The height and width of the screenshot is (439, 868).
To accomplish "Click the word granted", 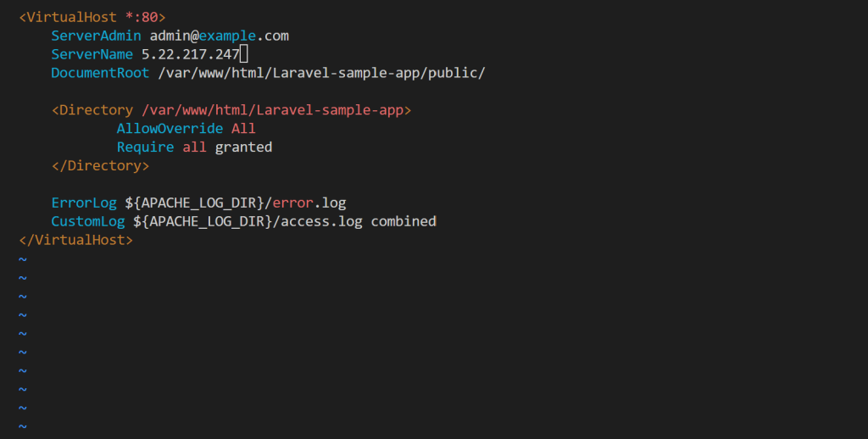I will pos(243,147).
